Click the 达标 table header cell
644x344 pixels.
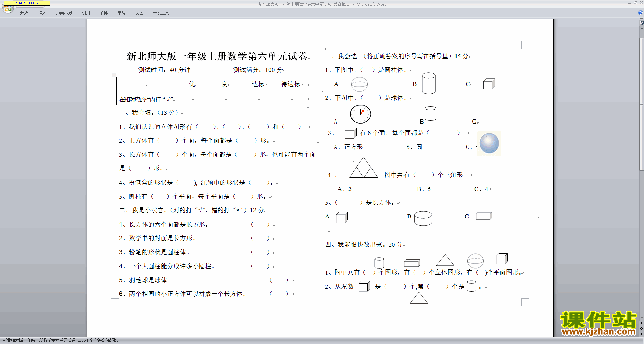tap(258, 84)
